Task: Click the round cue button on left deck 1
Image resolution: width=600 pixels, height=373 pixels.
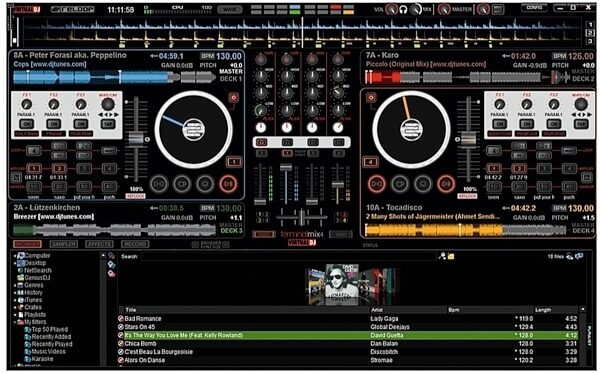Action: point(205,184)
